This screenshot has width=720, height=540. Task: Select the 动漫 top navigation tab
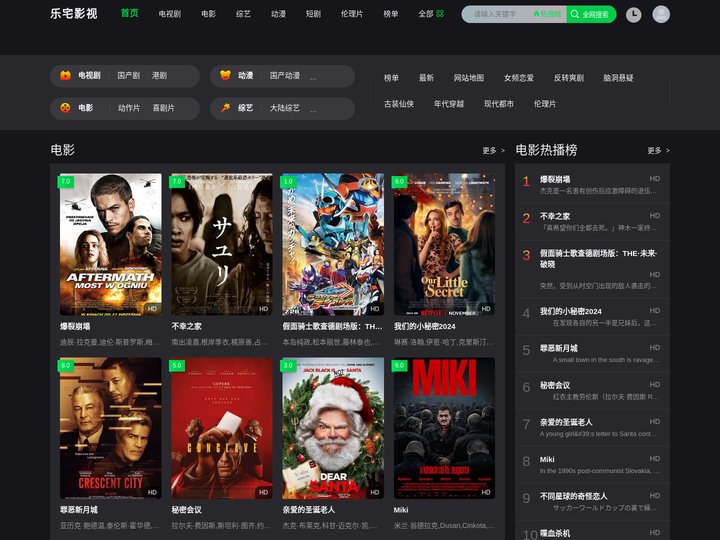[x=278, y=14]
